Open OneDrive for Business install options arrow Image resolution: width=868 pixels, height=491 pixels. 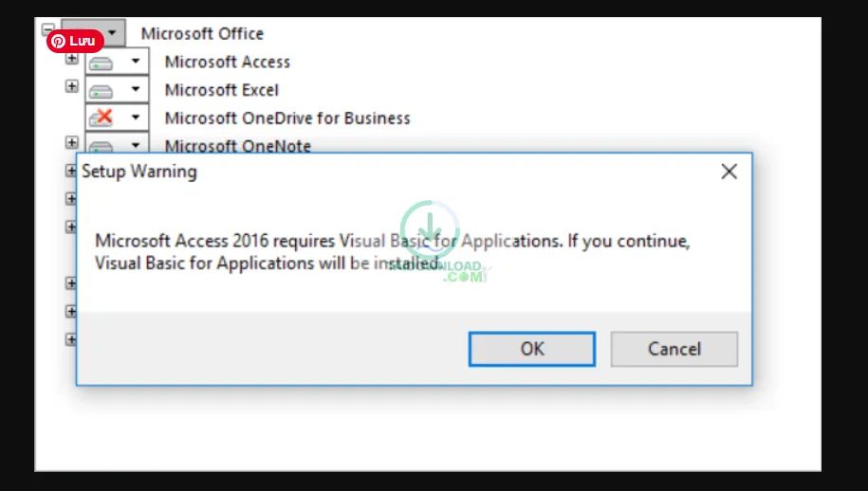pos(136,118)
